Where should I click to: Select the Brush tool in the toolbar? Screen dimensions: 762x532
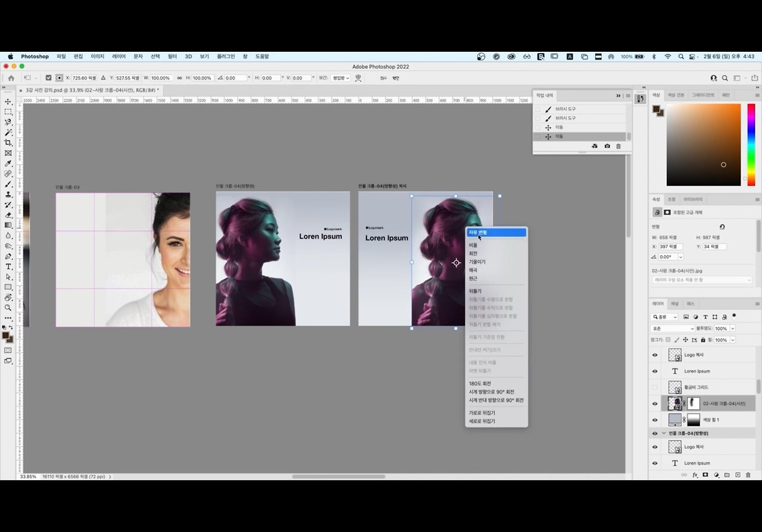coord(8,184)
